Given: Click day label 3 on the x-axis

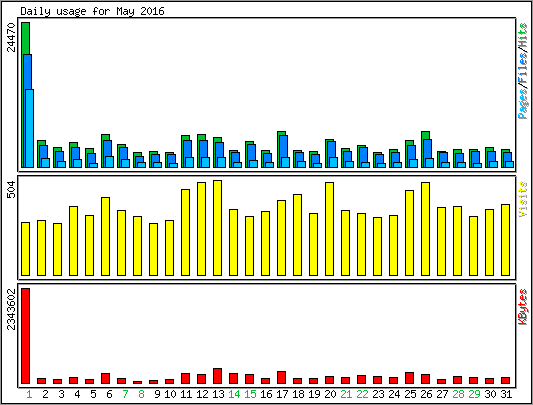Looking at the screenshot, I should [61, 394].
